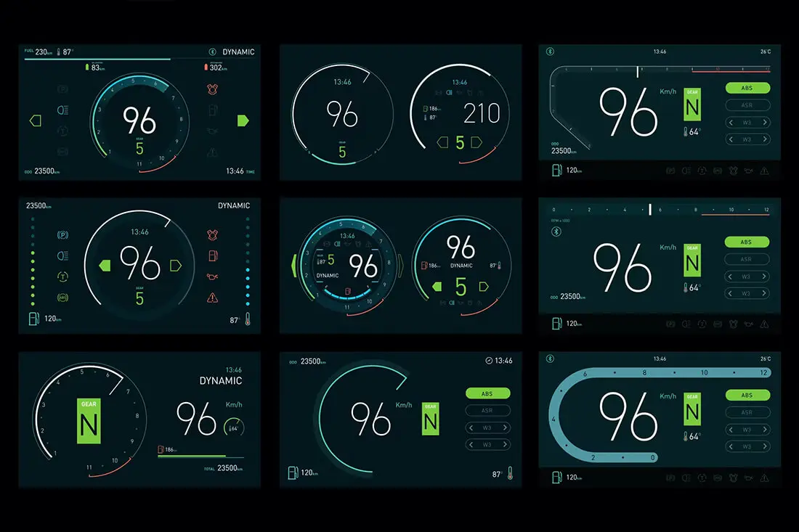Click the Bluetooth icon beside DYNAMIC in top-left dashboard
The image size is (799, 532).
pyautogui.click(x=212, y=52)
